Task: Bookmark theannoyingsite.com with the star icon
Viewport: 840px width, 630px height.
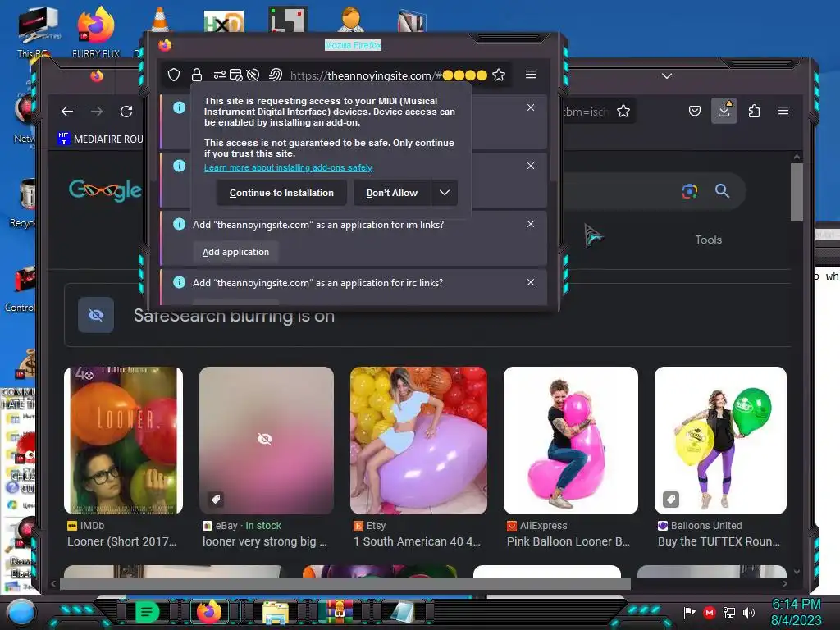Action: click(499, 75)
